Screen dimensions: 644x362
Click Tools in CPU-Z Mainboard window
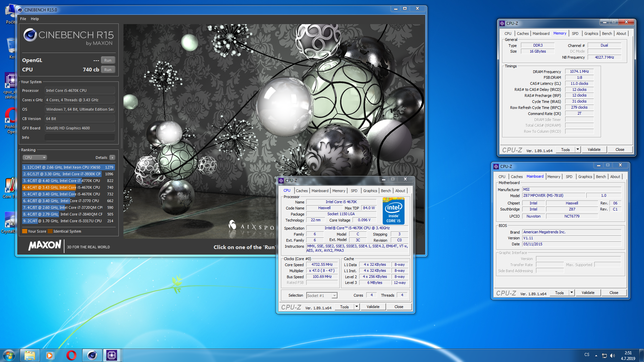click(559, 293)
